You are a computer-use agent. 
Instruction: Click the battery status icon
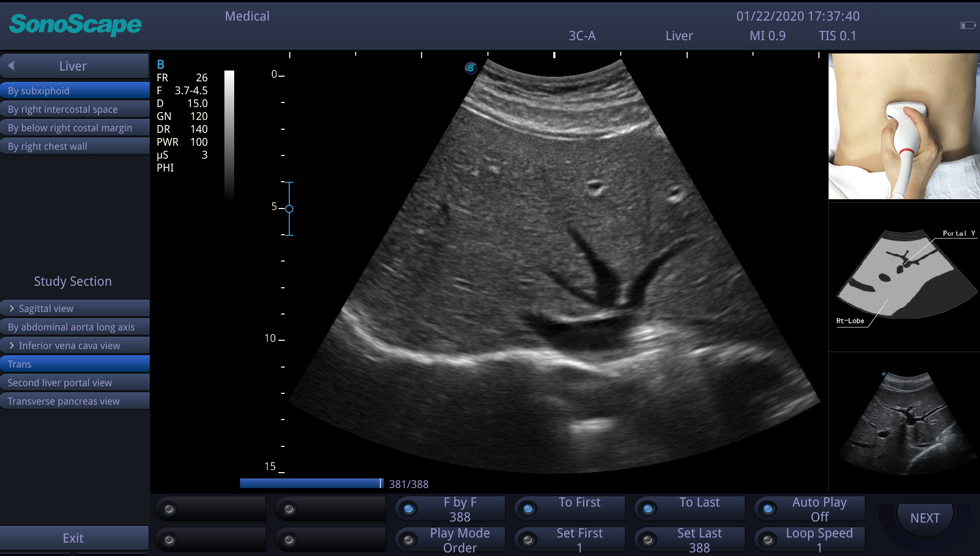pyautogui.click(x=967, y=26)
